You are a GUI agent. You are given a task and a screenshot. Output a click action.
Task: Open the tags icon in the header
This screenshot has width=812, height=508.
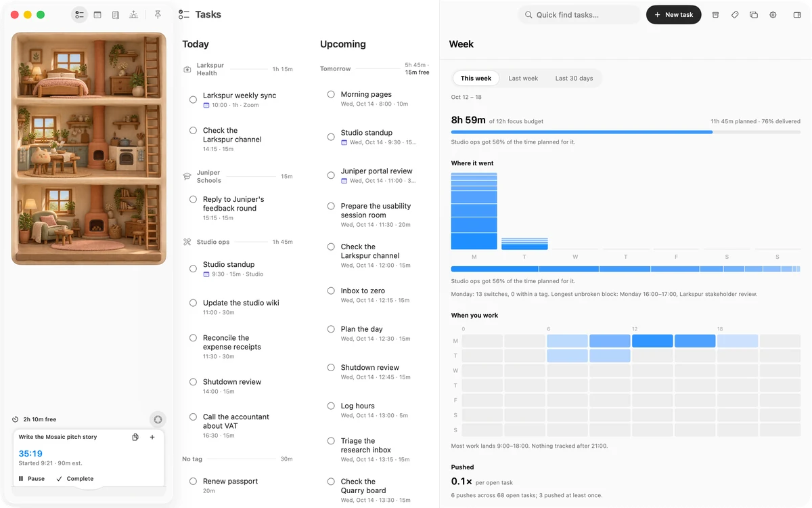(x=735, y=15)
